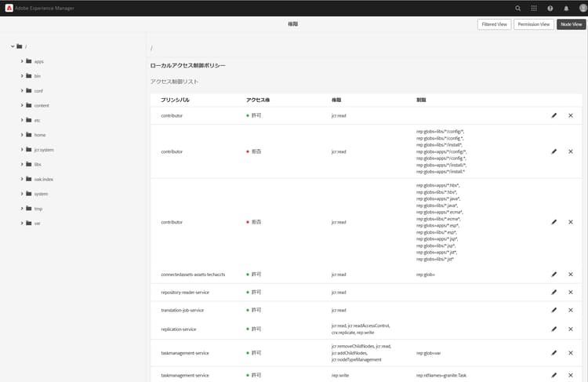Open the solutions grid icon
This screenshot has height=382, width=588.
(534, 9)
